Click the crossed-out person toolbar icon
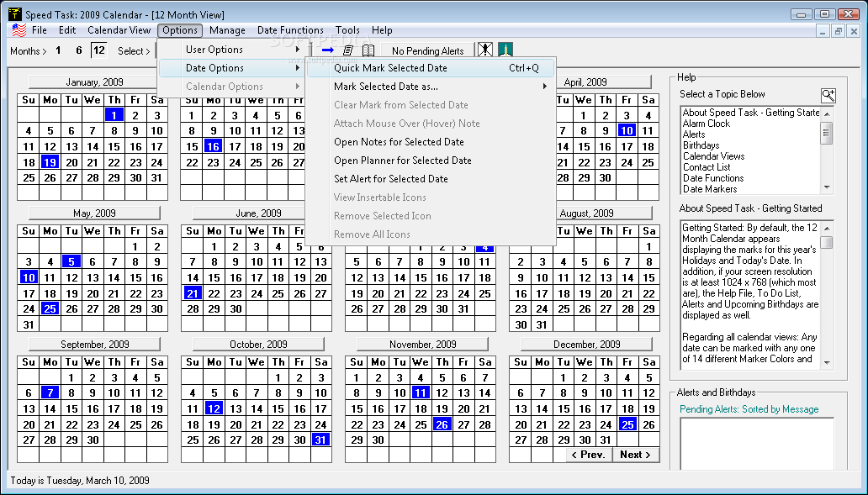The image size is (868, 495). click(485, 50)
